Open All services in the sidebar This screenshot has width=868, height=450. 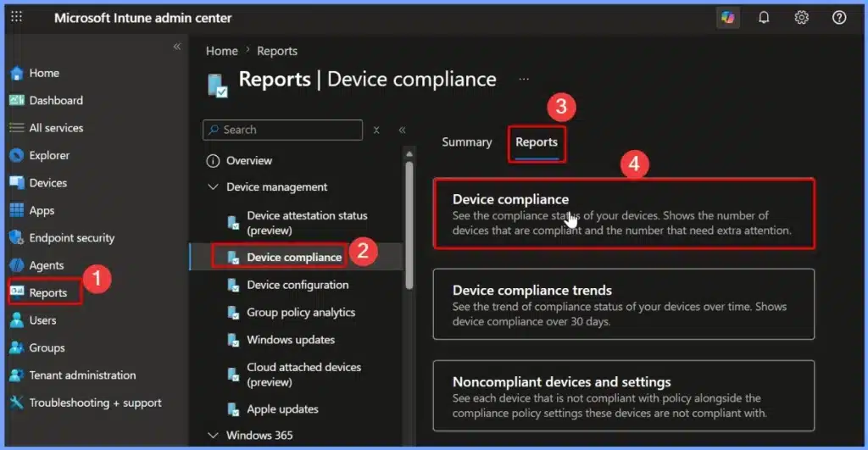tap(56, 128)
